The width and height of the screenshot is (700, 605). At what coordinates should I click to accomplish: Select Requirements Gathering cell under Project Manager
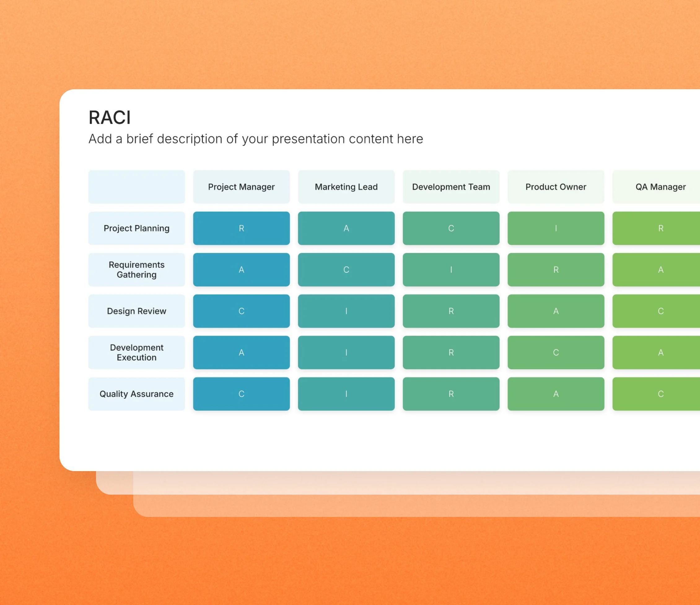click(242, 270)
